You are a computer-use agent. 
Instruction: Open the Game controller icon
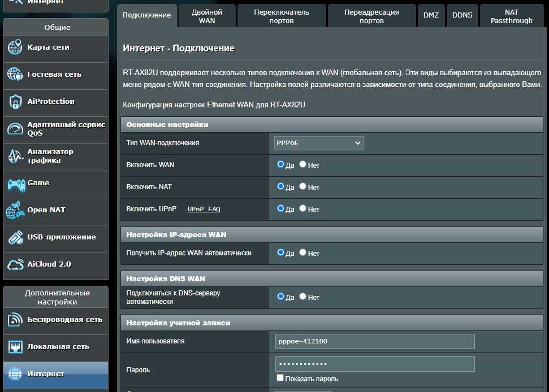pyautogui.click(x=16, y=184)
